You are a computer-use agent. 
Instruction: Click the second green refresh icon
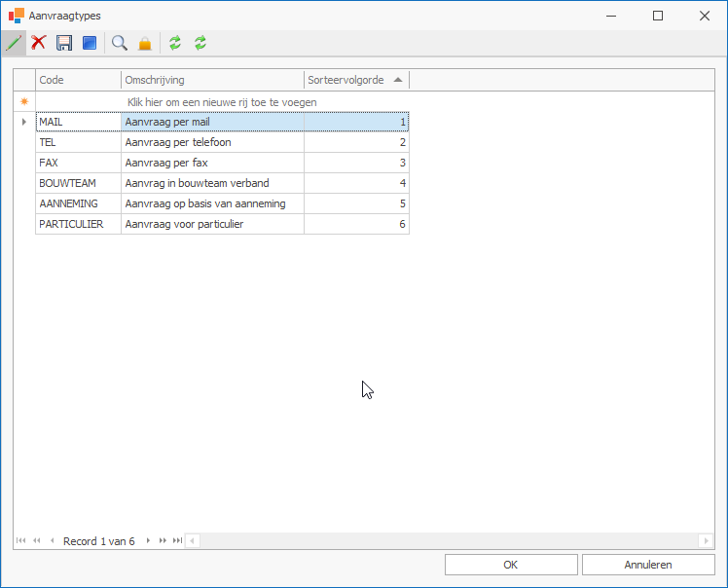[200, 43]
